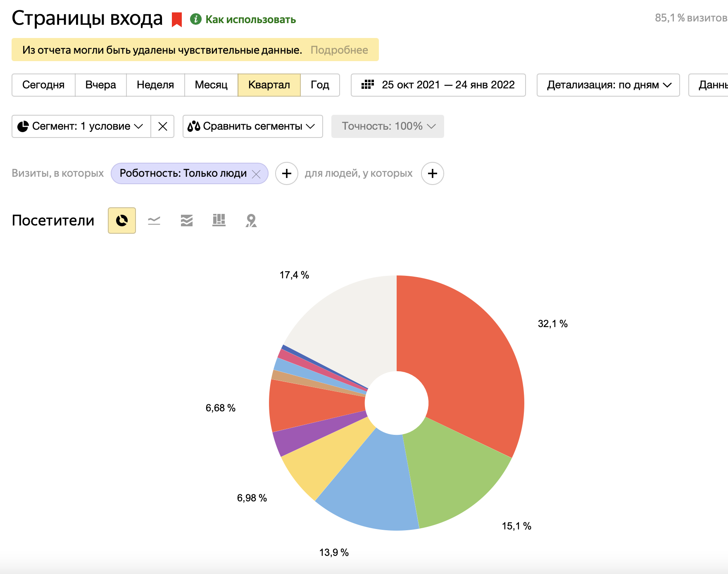This screenshot has width=728, height=574.
Task: Remove the 'Роботность: Только люди' filter
Action: pyautogui.click(x=256, y=174)
